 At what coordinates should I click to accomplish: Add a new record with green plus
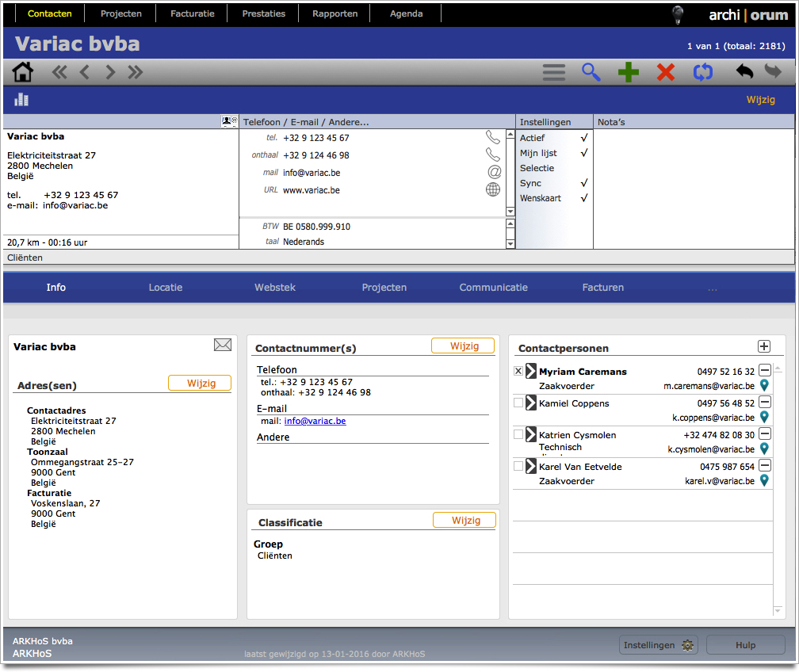(628, 72)
